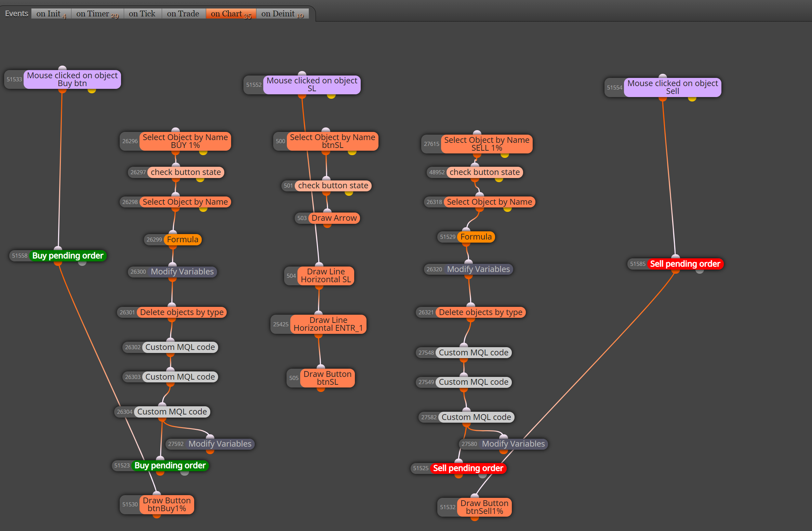Click block ID label 27615

pos(432,144)
